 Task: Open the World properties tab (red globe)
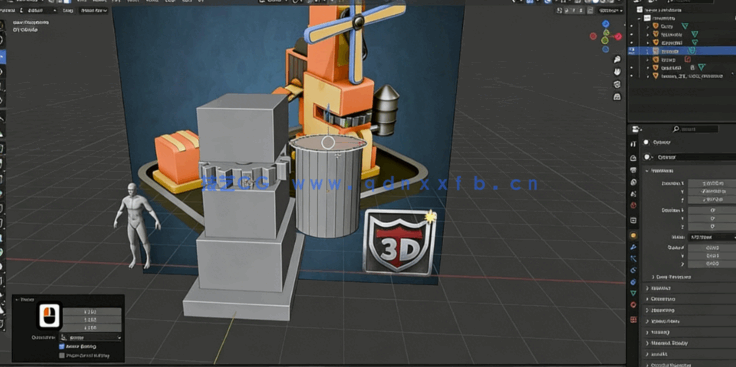click(633, 206)
